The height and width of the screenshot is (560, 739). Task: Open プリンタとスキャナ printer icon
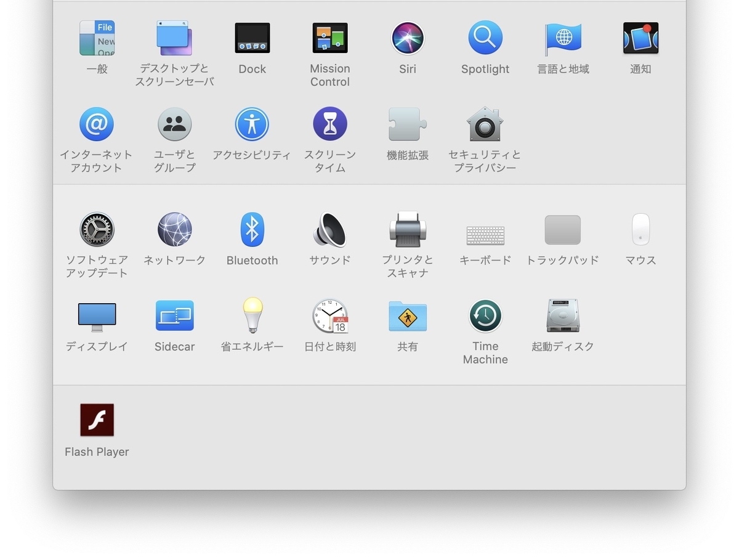[x=408, y=230]
